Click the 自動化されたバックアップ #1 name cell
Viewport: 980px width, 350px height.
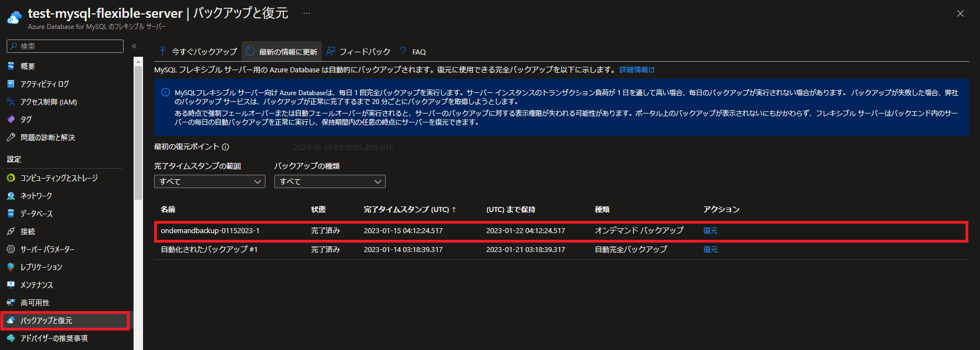click(x=209, y=250)
